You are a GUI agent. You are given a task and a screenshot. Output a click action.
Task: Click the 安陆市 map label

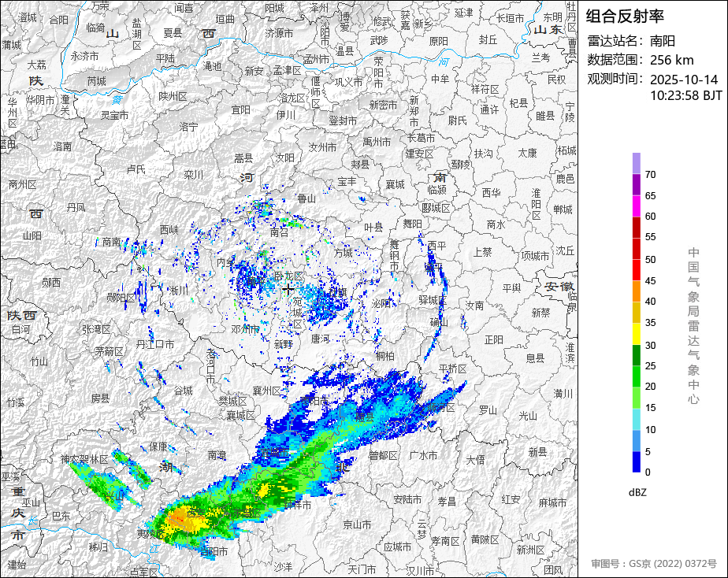click(x=407, y=499)
